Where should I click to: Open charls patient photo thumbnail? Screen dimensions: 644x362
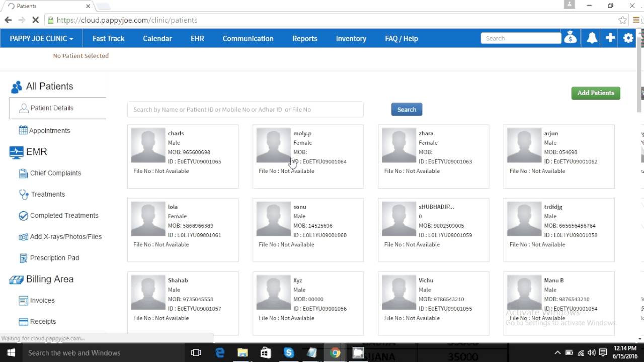[x=148, y=145]
